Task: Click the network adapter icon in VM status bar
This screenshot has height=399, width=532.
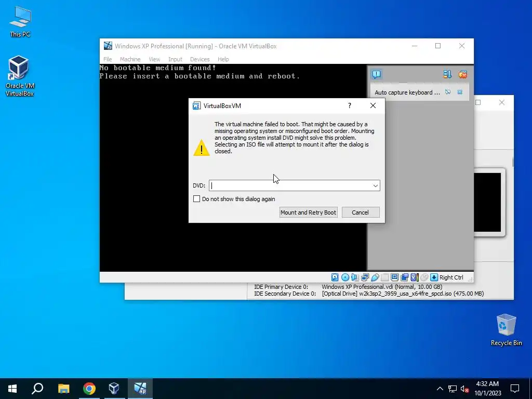Action: 365,277
